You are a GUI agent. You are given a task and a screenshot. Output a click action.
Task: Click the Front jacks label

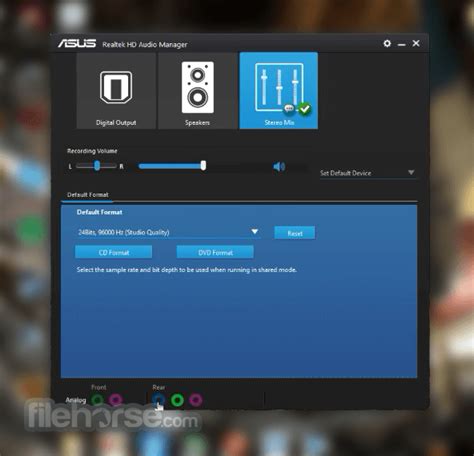pyautogui.click(x=99, y=387)
